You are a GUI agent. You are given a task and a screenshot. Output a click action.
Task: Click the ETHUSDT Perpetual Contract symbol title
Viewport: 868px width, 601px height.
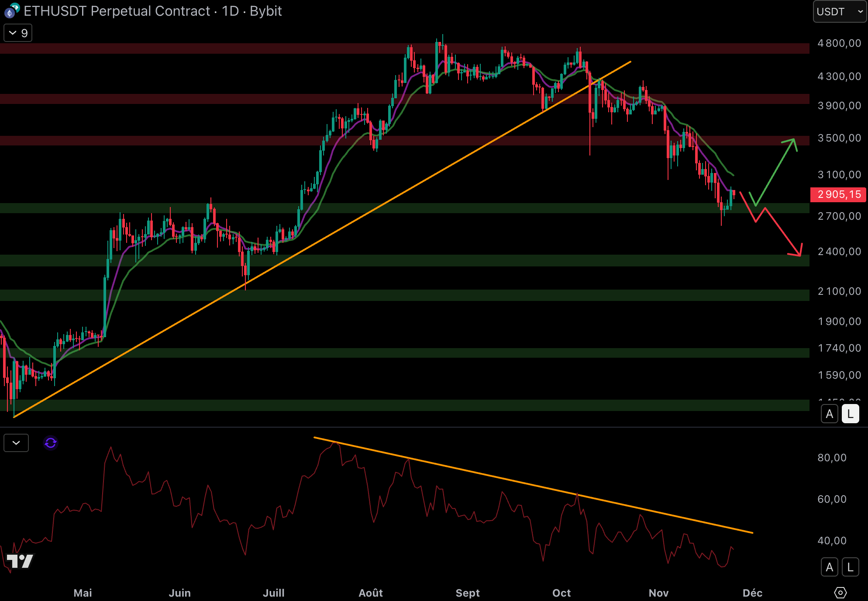117,11
